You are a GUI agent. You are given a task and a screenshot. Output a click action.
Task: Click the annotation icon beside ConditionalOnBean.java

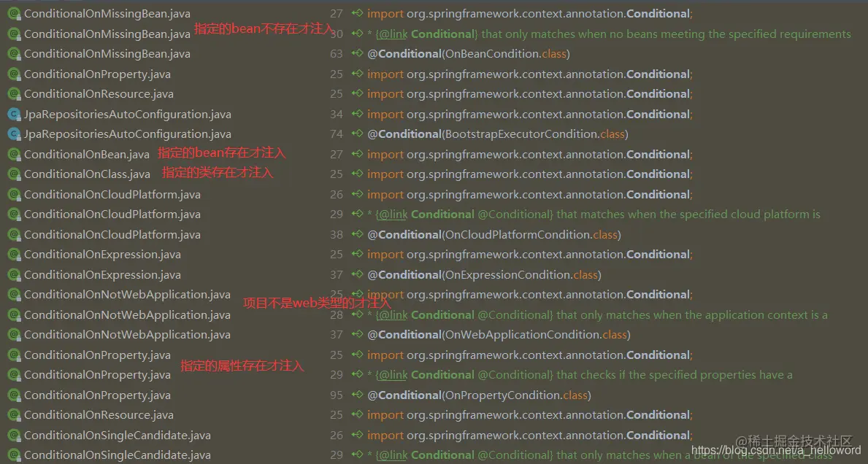pyautogui.click(x=15, y=154)
